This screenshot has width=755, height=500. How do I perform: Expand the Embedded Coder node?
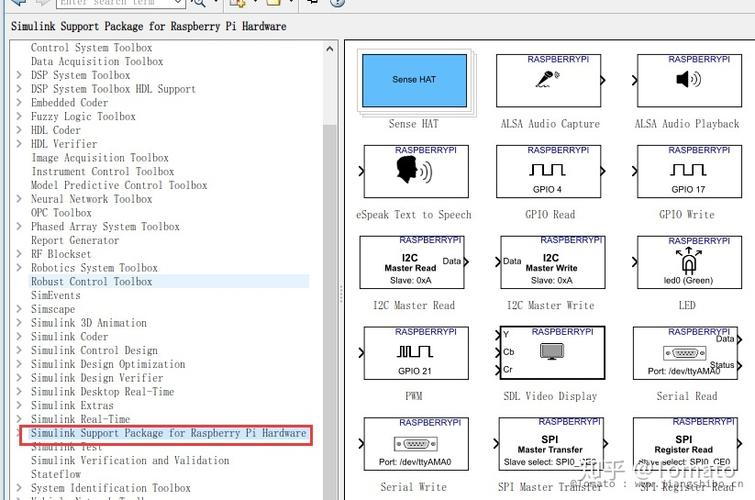(19, 103)
